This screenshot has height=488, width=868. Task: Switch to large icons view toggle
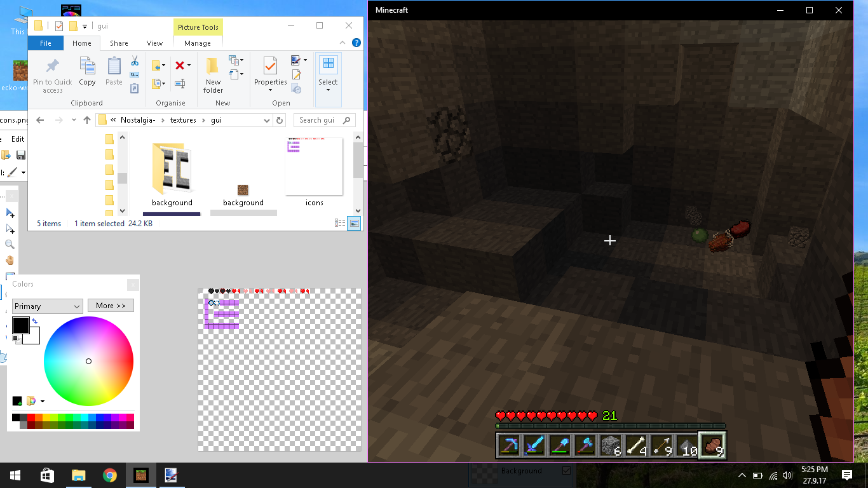coord(354,223)
